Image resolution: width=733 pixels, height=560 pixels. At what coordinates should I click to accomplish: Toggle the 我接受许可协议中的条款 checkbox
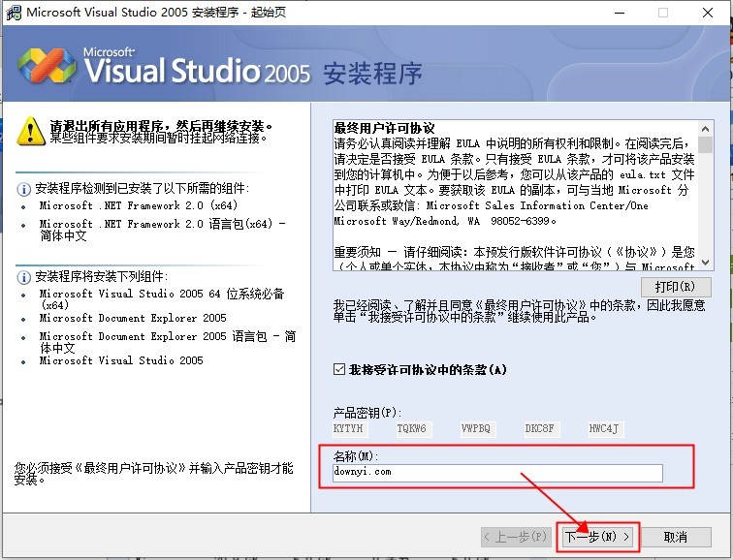(338, 369)
